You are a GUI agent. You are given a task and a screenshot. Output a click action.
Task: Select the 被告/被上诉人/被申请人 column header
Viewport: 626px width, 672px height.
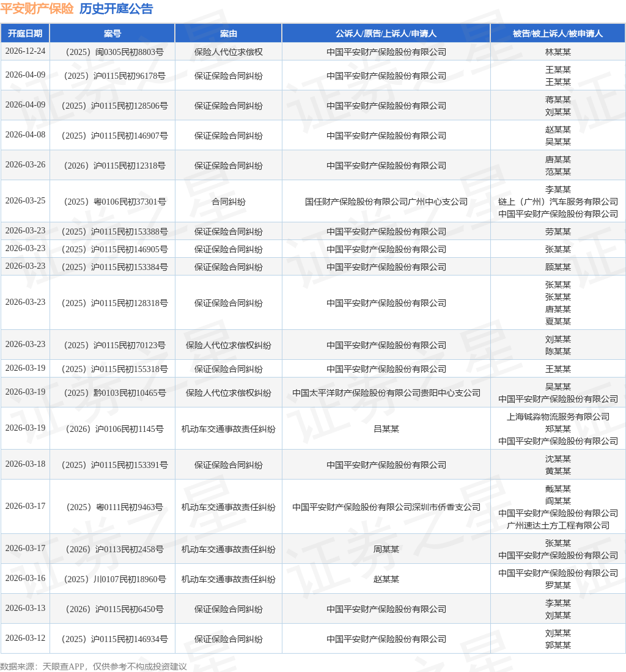click(558, 34)
